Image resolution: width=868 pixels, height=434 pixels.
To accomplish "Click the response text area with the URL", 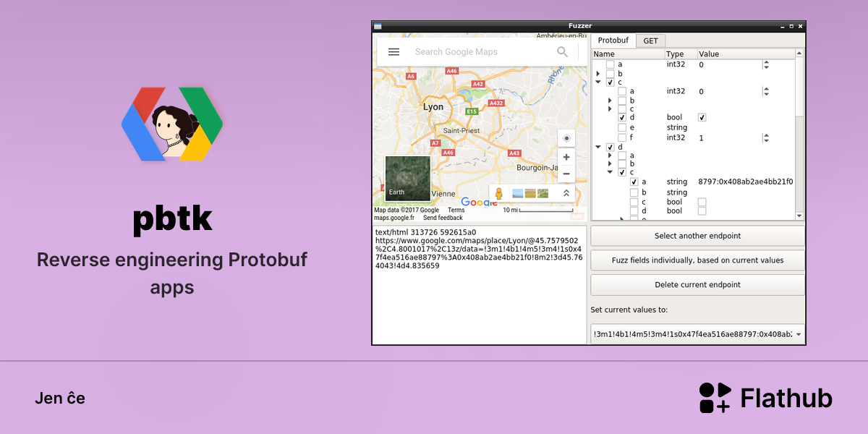I will pos(480,286).
